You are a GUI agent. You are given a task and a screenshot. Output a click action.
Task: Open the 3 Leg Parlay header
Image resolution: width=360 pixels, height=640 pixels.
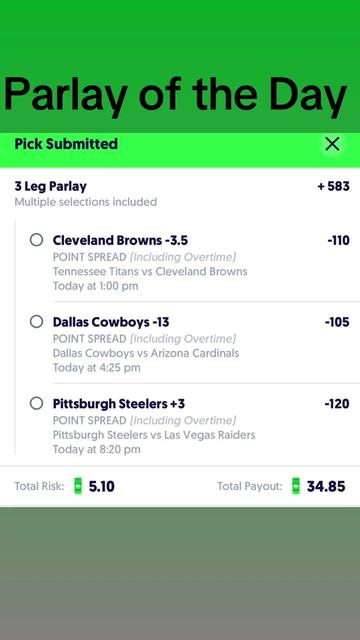coord(51,187)
